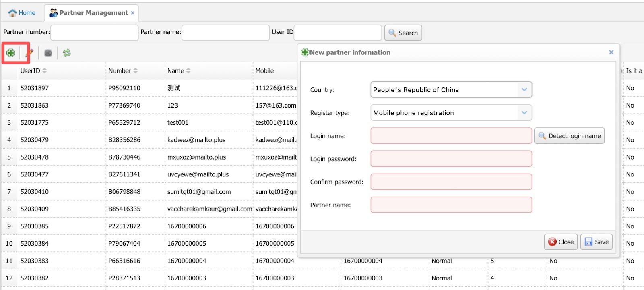The width and height of the screenshot is (644, 290).
Task: Save the new partner information
Action: pos(597,242)
